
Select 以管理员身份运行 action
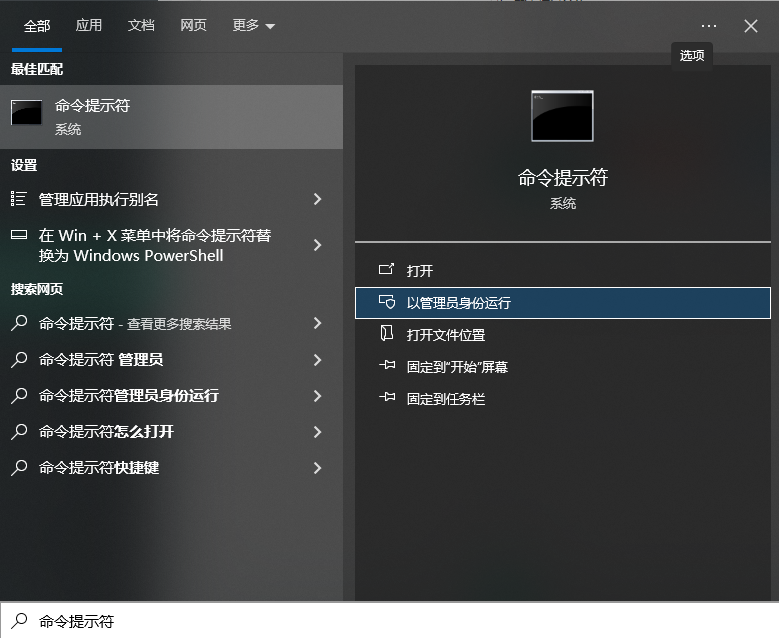(x=459, y=303)
